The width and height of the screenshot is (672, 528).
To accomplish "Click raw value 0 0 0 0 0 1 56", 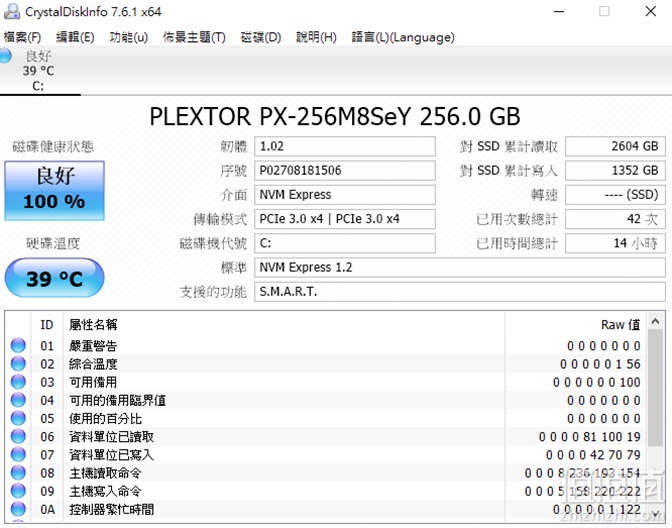I will [x=600, y=364].
